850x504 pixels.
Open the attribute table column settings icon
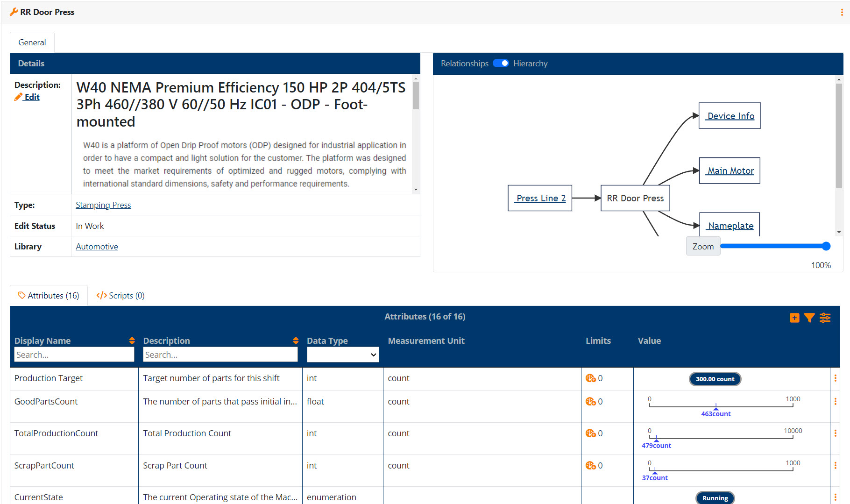(825, 318)
